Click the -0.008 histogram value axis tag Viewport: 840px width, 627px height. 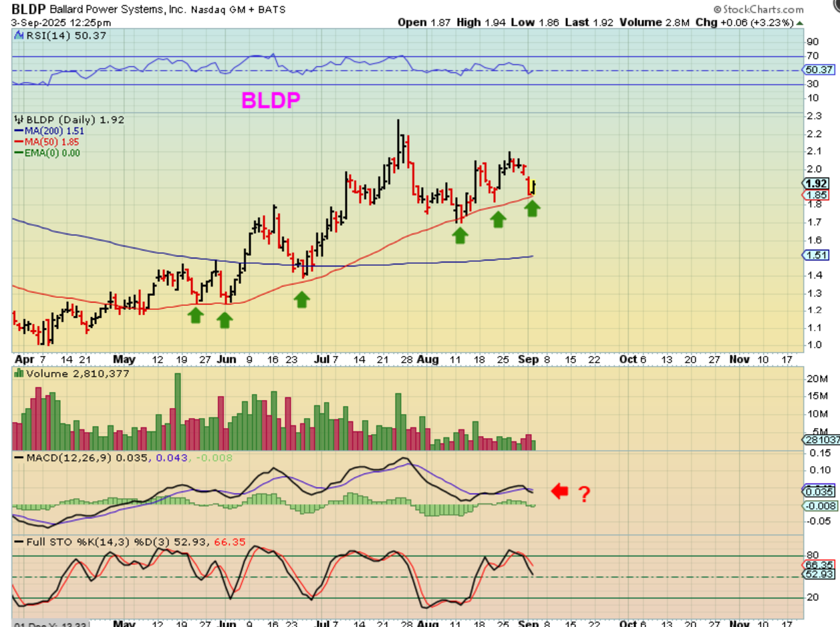pyautogui.click(x=819, y=505)
